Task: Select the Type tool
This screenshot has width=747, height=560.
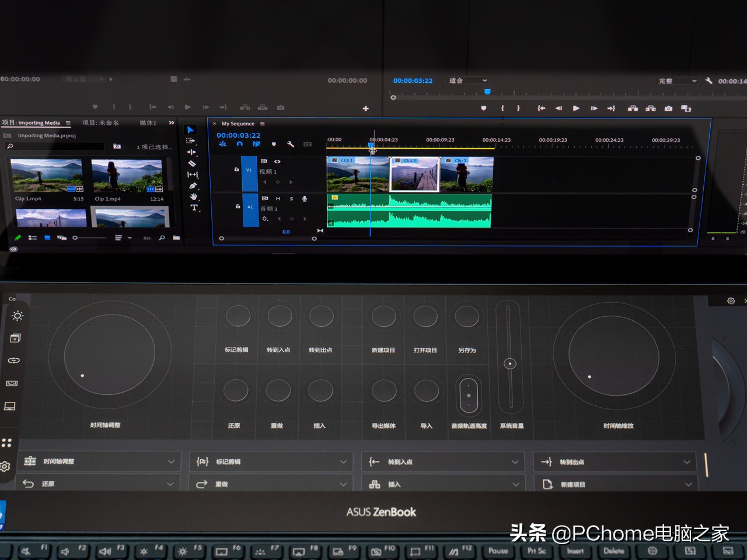Action: click(194, 208)
